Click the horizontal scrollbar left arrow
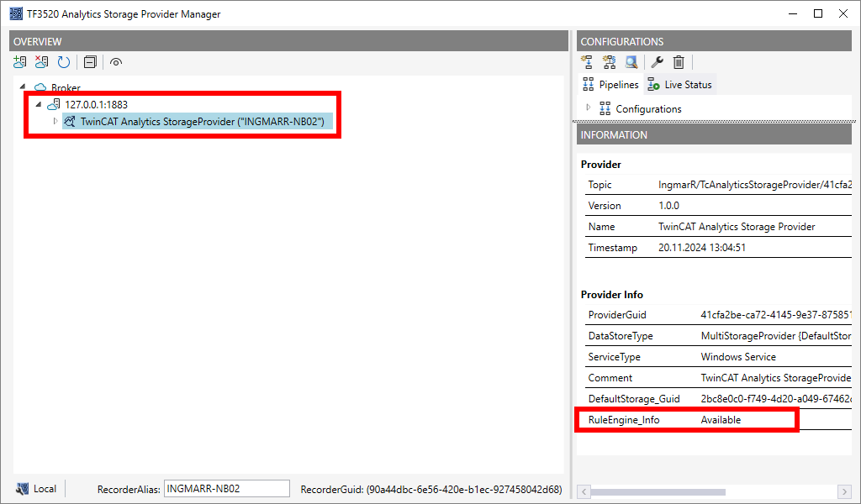The width and height of the screenshot is (861, 504). [584, 491]
